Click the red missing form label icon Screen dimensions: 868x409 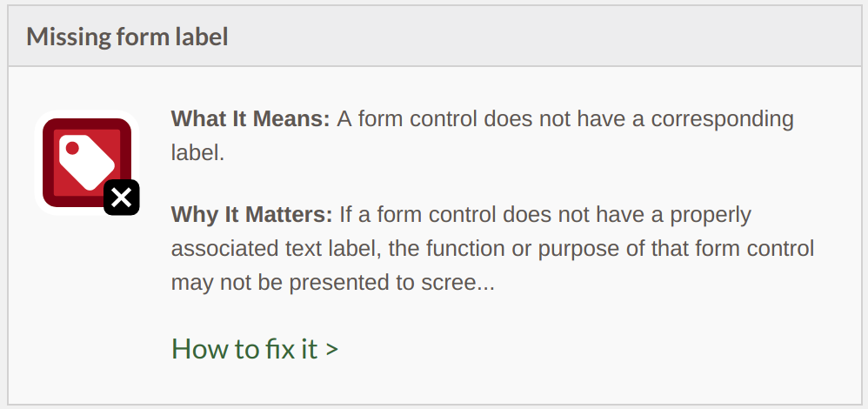tap(87, 163)
